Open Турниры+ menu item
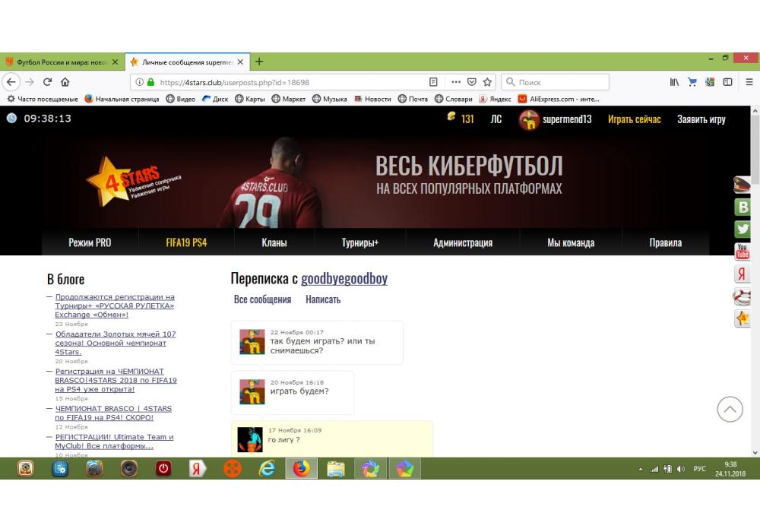This screenshot has height=532, width=760. coord(359,242)
